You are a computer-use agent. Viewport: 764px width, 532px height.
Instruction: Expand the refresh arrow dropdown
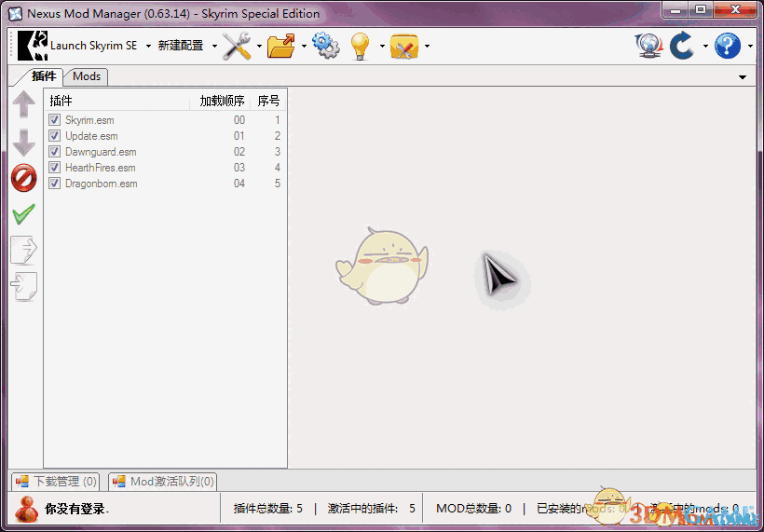(705, 47)
